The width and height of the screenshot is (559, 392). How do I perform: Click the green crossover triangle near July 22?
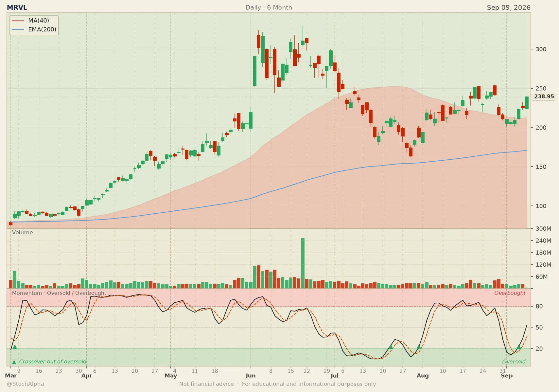[391, 347]
